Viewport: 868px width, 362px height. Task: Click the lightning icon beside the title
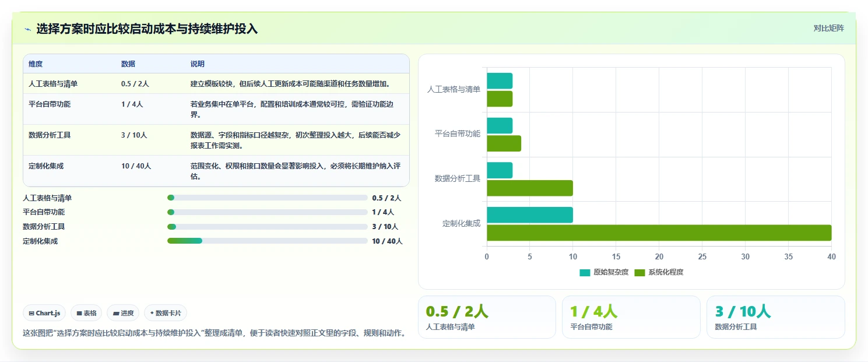pos(27,29)
